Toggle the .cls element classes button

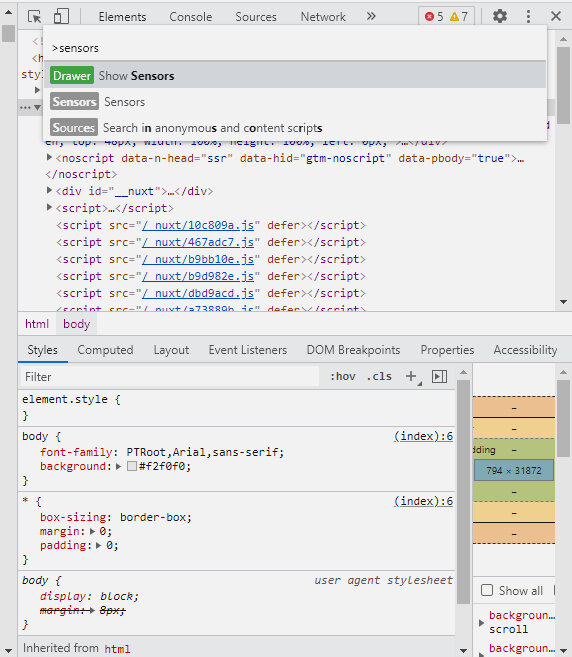pyautogui.click(x=379, y=377)
